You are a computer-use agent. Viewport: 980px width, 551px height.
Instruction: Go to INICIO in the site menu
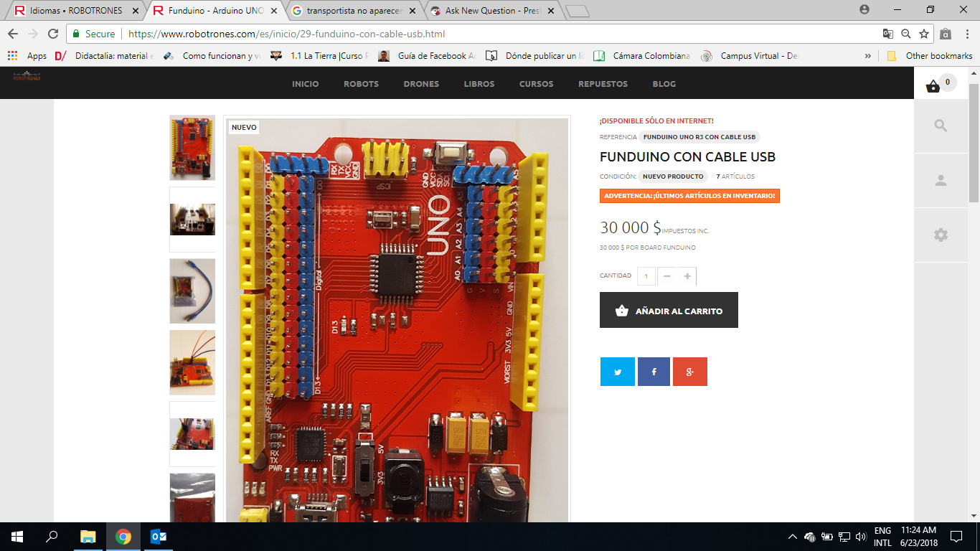tap(306, 84)
